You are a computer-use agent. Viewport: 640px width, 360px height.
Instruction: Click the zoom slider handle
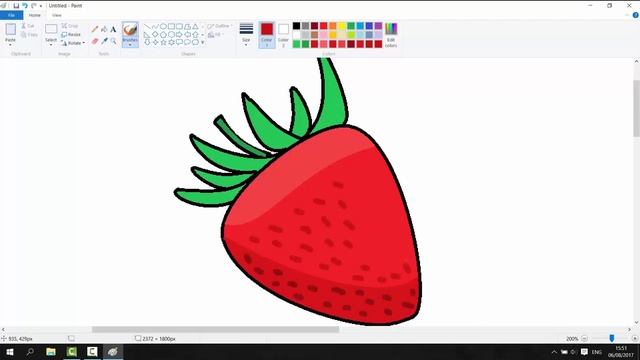point(611,338)
